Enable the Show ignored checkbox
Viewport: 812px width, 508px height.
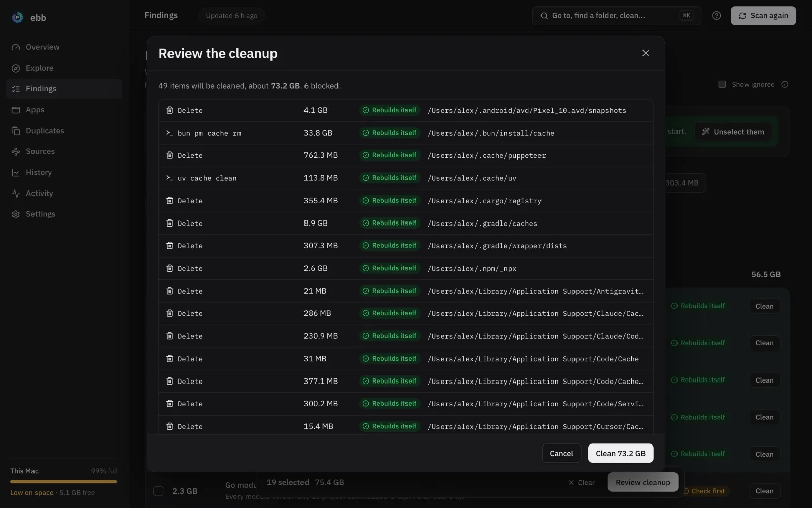pos(722,84)
